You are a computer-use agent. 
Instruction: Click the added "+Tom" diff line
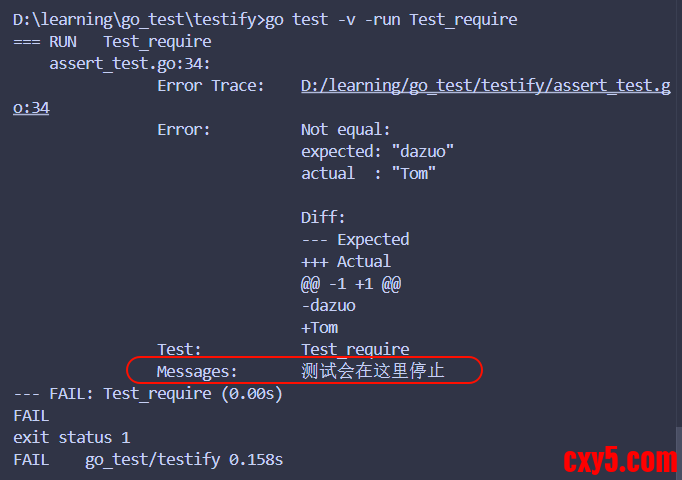click(x=319, y=327)
